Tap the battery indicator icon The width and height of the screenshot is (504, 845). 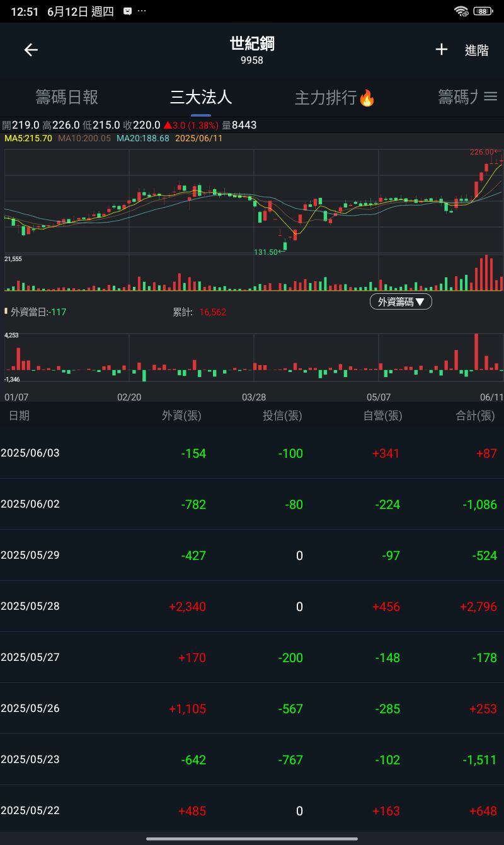point(483,11)
